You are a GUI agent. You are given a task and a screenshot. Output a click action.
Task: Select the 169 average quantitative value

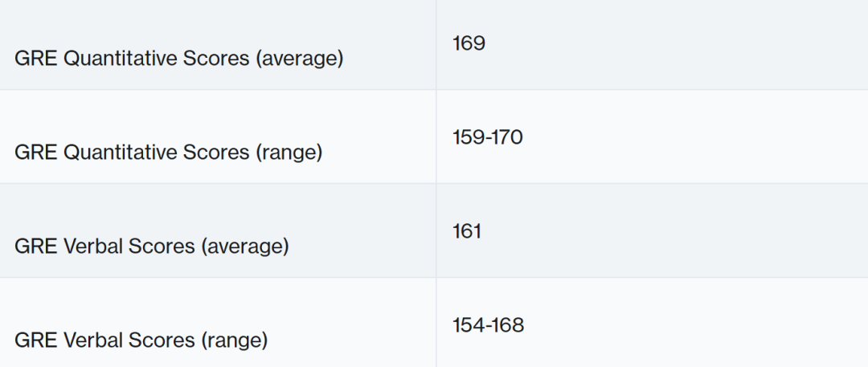[469, 43]
